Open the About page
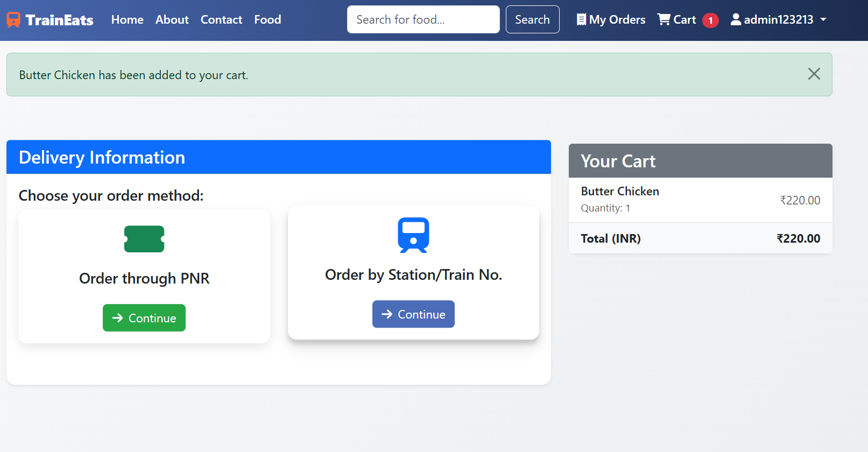 pos(172,20)
